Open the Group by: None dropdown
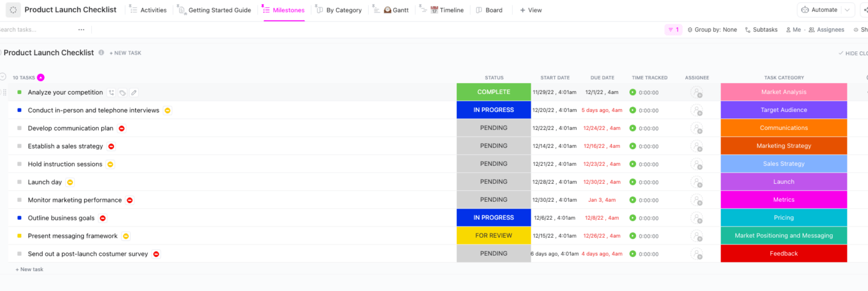This screenshot has height=291, width=868. 712,30
